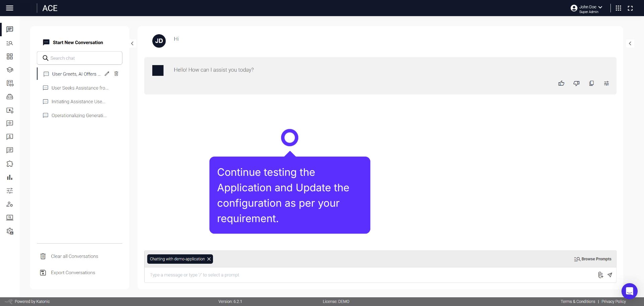This screenshot has height=306, width=644.
Task: Select the Initiating Assistance conversation
Action: coord(78,101)
